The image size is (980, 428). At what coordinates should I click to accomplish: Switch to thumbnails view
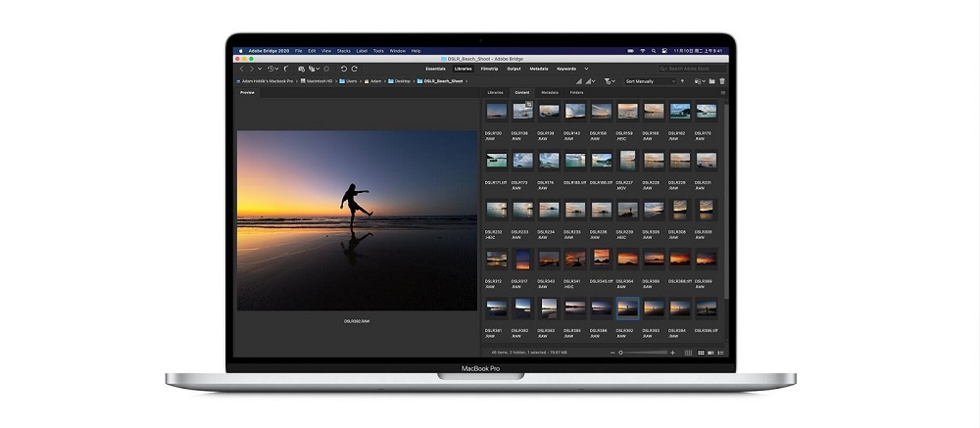[702, 353]
